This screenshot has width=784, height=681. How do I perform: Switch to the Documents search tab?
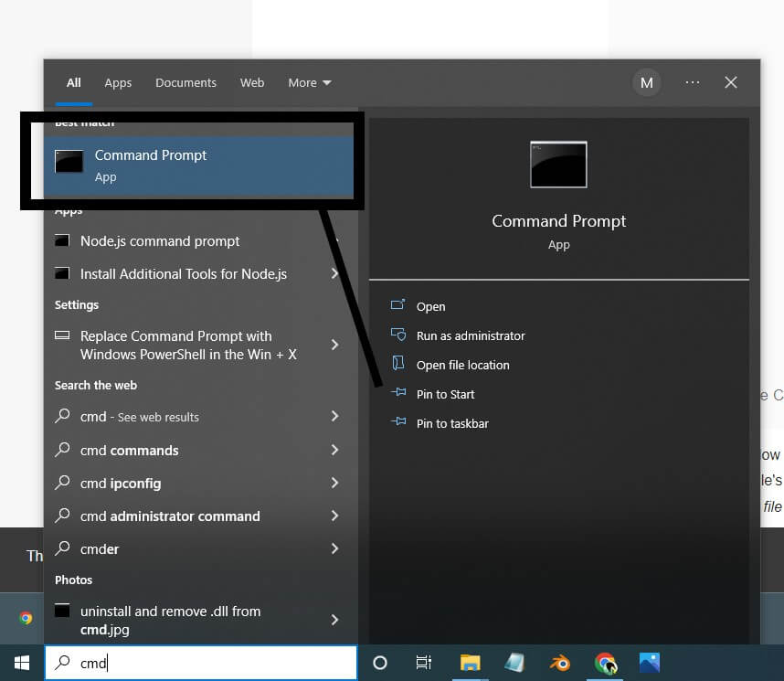(186, 82)
